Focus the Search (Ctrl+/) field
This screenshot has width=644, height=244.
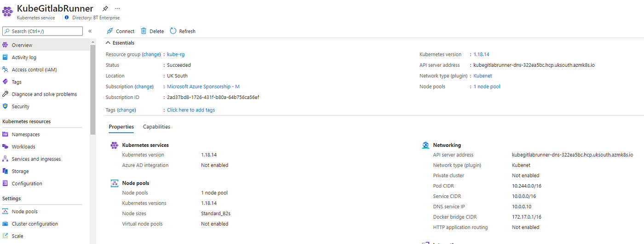(x=42, y=31)
